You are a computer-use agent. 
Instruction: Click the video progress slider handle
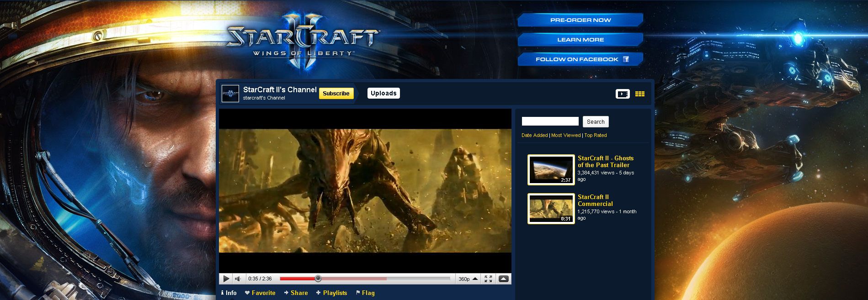[318, 279]
